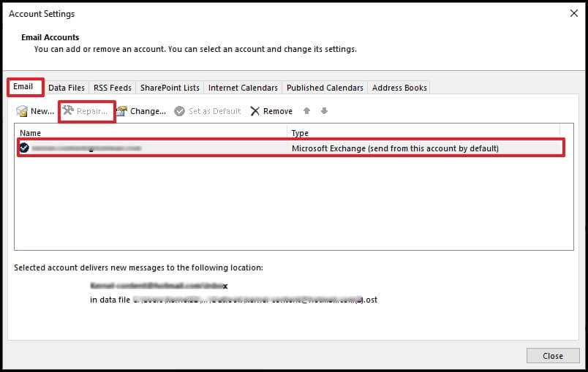The image size is (588, 372).
Task: Click the Remove X icon
Action: coord(255,111)
